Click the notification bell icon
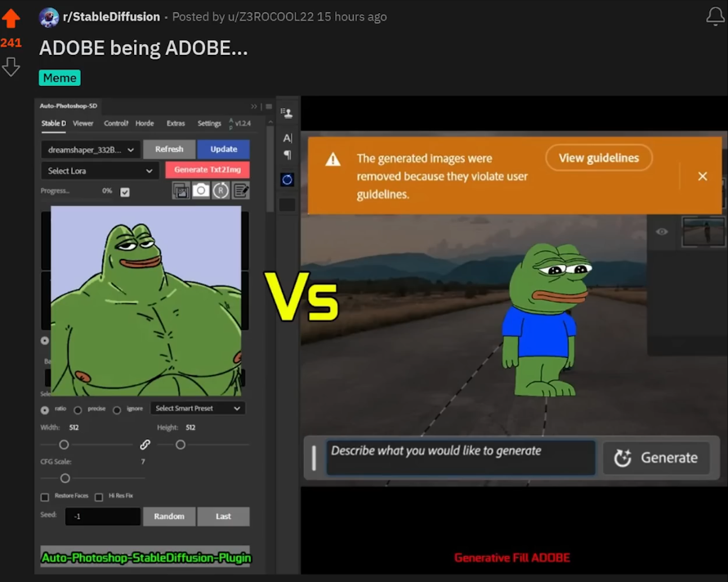Image resolution: width=728 pixels, height=582 pixels. pyautogui.click(x=715, y=16)
